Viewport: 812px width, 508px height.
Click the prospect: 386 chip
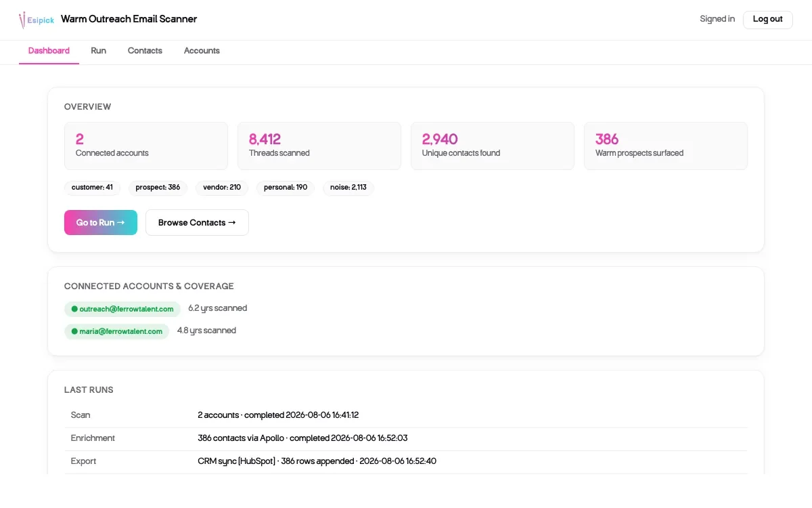pyautogui.click(x=158, y=188)
